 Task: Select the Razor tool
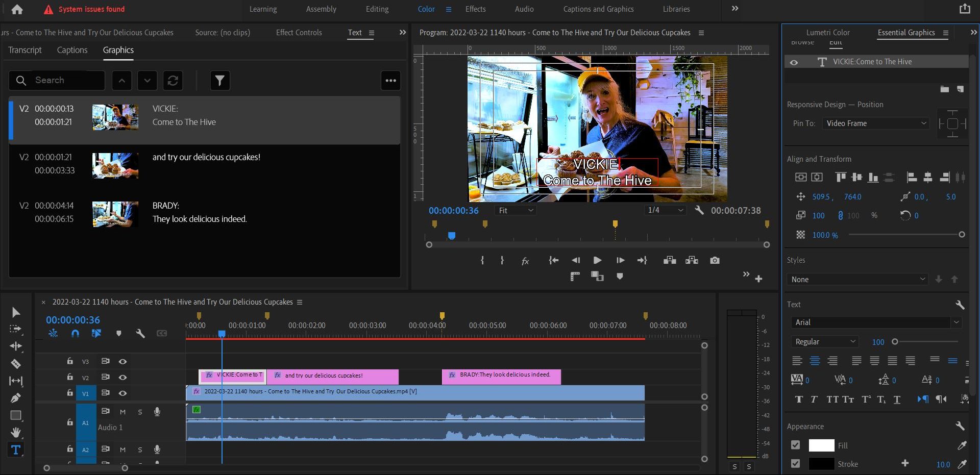click(x=16, y=364)
